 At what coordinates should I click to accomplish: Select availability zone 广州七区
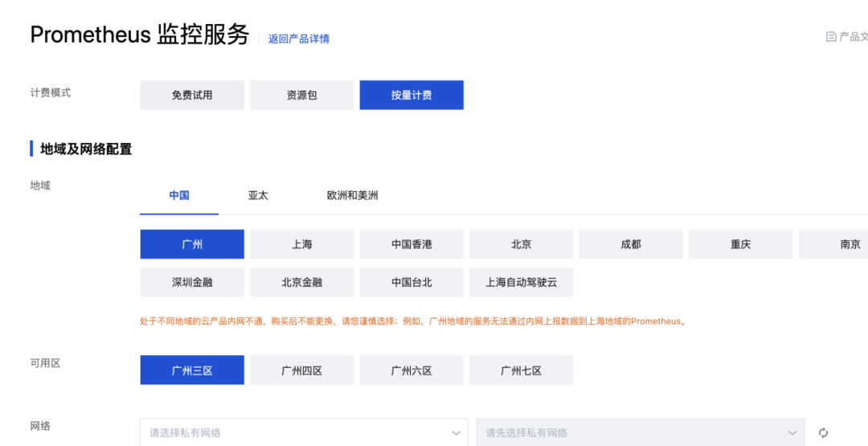click(x=521, y=370)
